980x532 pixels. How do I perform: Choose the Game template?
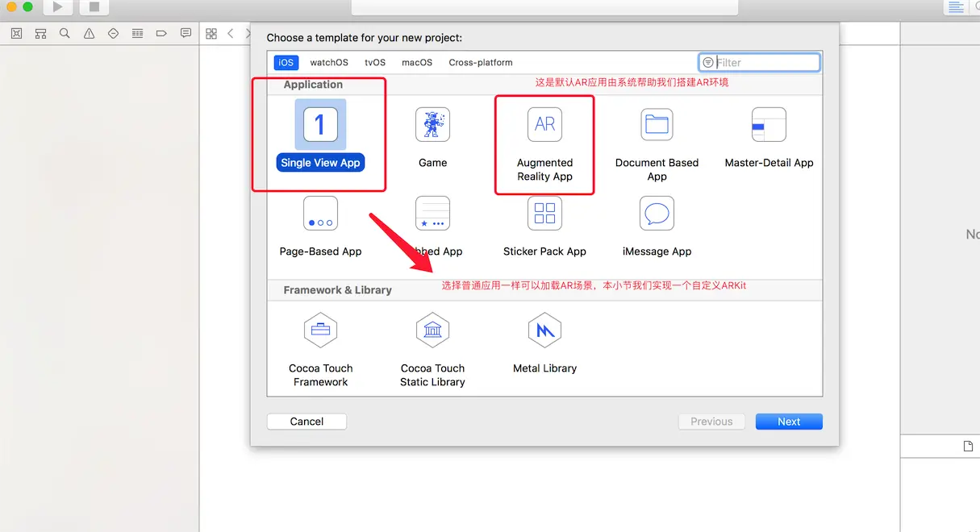tap(432, 138)
